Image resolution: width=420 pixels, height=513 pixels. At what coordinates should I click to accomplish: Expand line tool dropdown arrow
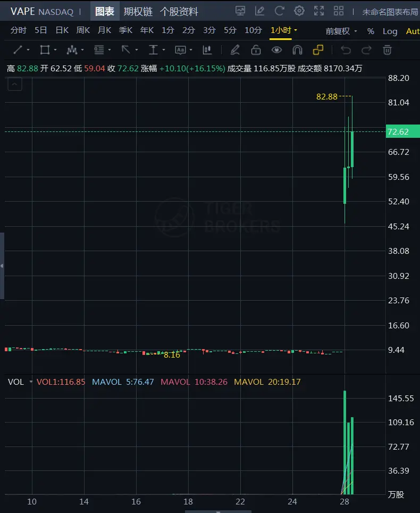pos(28,49)
